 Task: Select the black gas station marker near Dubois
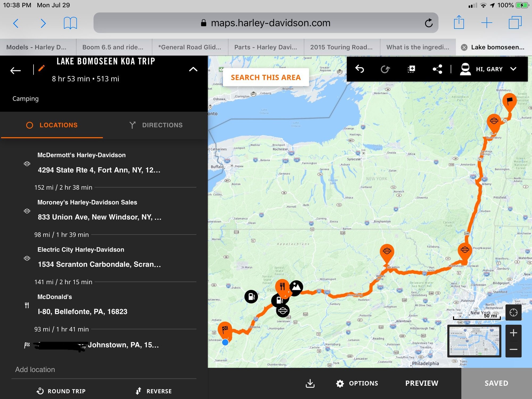(251, 296)
